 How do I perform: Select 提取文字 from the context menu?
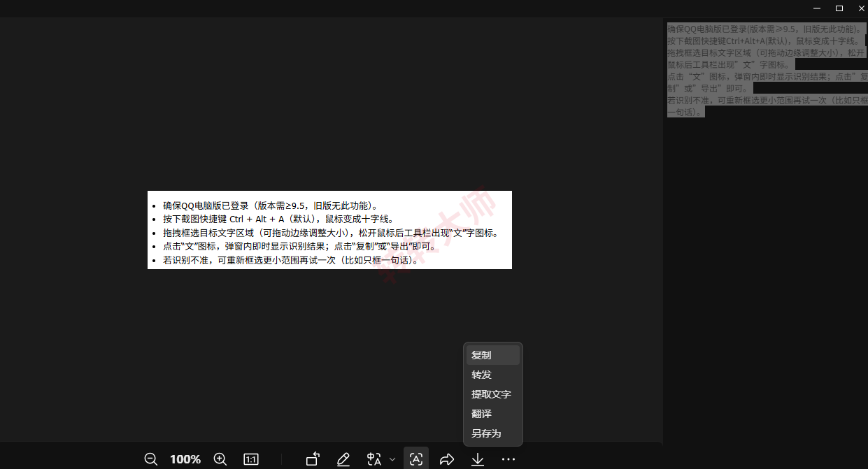click(493, 394)
